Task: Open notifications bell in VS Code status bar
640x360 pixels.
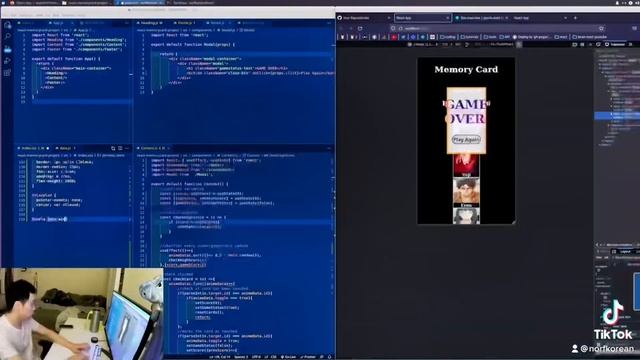Action: click(329, 357)
